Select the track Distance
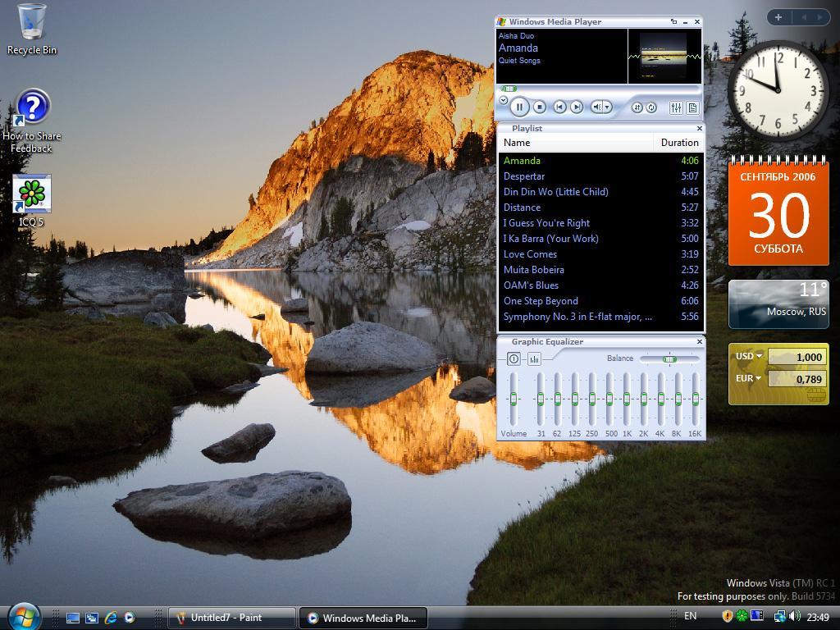840x630 pixels. click(600, 208)
